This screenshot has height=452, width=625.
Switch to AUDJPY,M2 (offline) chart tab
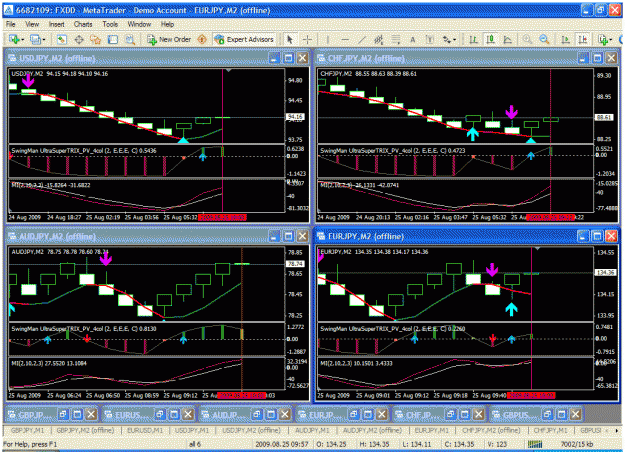[372, 430]
